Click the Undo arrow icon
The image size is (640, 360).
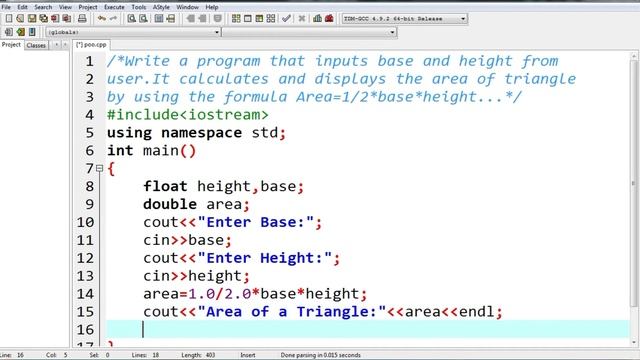click(102, 18)
